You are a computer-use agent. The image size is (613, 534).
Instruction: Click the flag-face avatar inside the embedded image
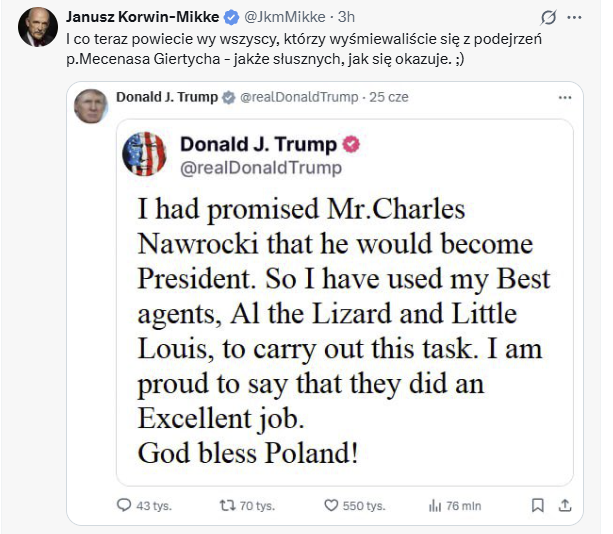[x=144, y=155]
